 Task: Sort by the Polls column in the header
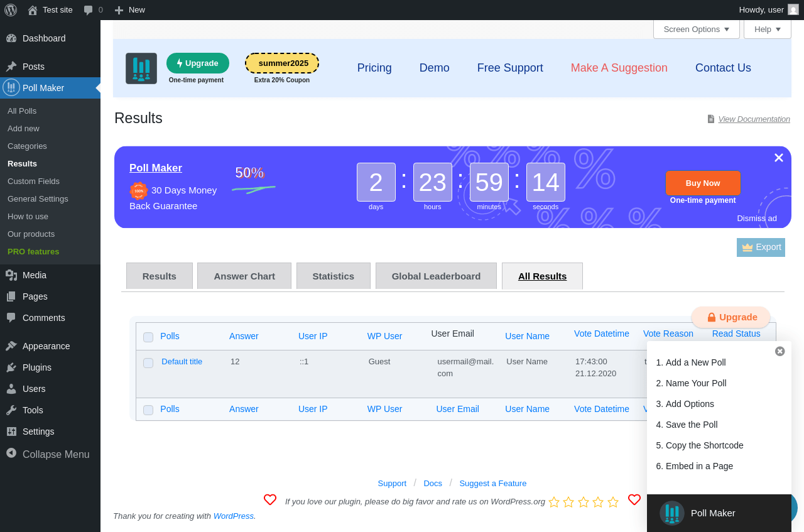[x=170, y=336]
